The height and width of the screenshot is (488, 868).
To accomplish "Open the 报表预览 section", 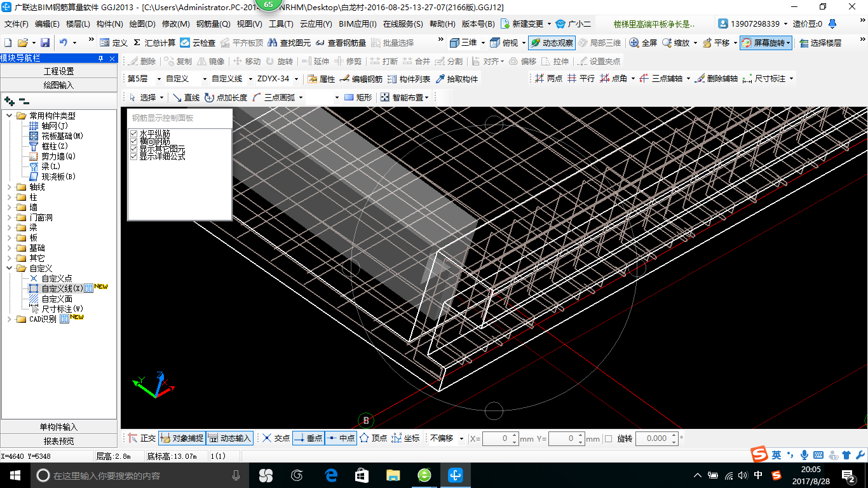I will coord(59,441).
